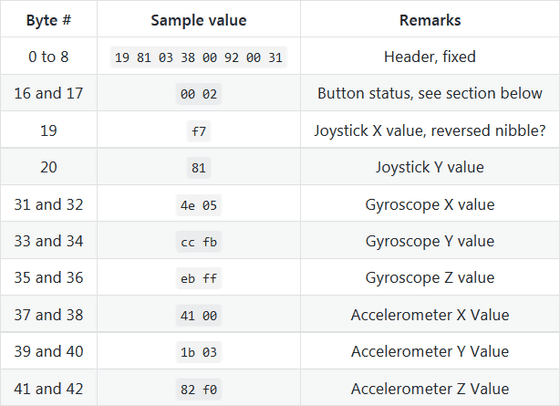Click the 0 to 8 byte cell
Viewport: 560px width, 406px height.
click(49, 56)
